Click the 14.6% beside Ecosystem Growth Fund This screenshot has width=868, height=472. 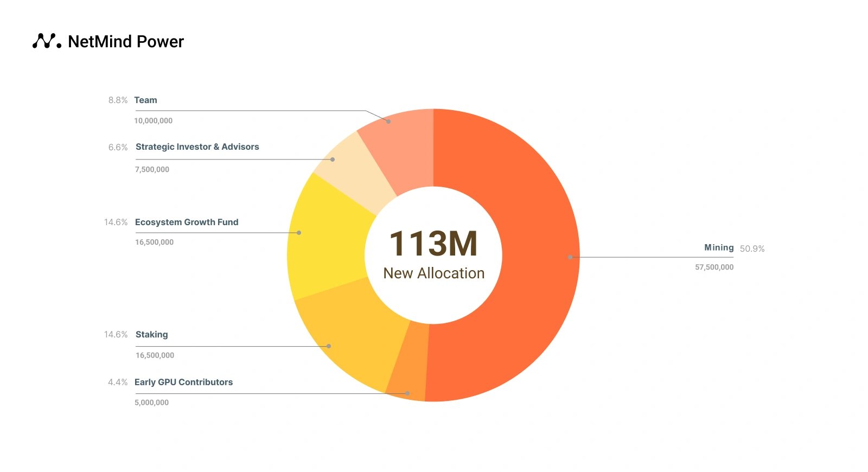tap(116, 222)
